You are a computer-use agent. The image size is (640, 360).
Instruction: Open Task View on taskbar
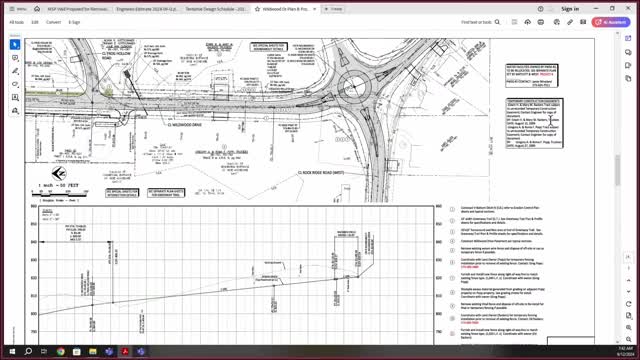pos(44,351)
